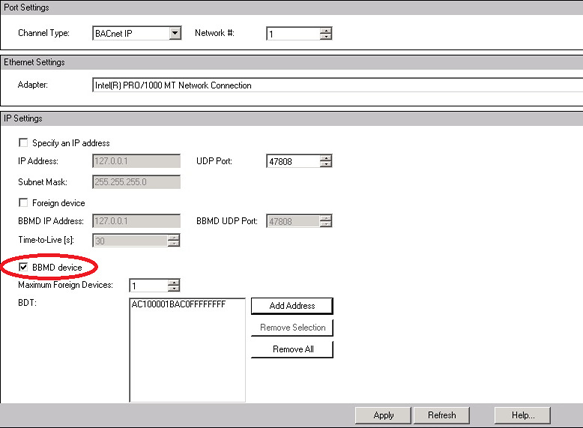The height and width of the screenshot is (428, 583).
Task: Click the Adapter selection field
Action: coord(337,85)
